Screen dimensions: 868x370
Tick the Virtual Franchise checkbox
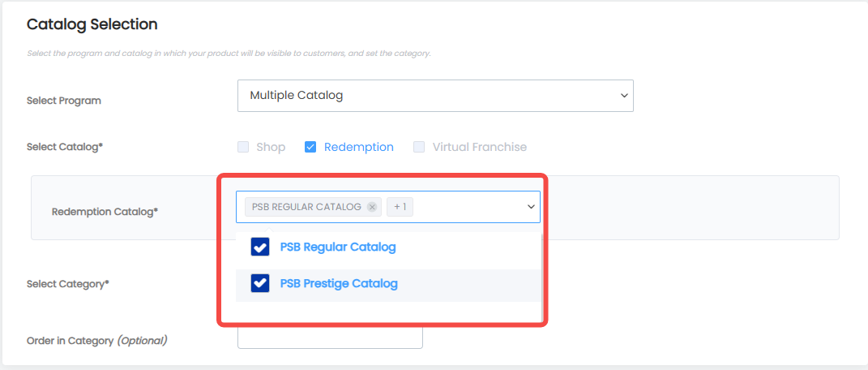(x=419, y=148)
